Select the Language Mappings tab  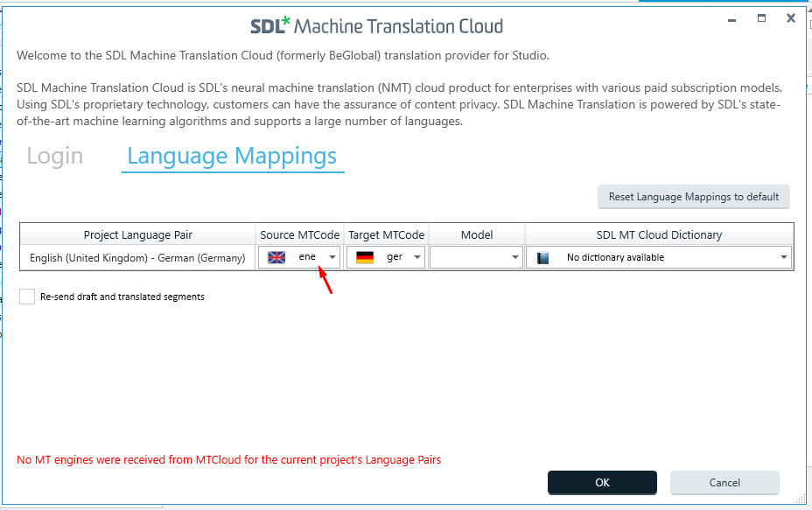click(233, 156)
